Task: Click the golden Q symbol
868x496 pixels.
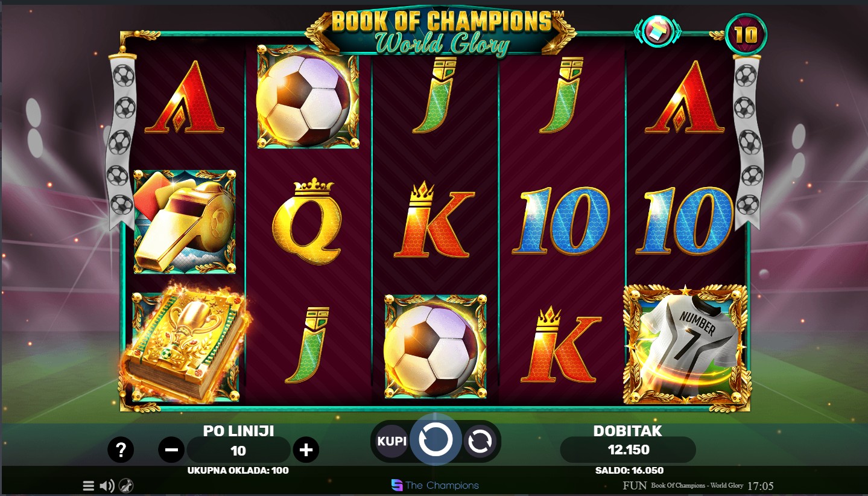Action: tap(308, 221)
